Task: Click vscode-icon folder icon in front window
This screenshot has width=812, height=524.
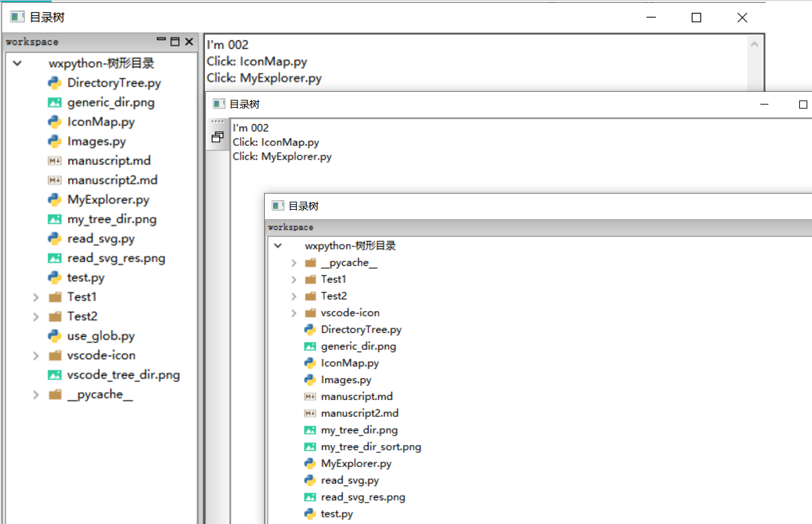Action: tap(310, 313)
